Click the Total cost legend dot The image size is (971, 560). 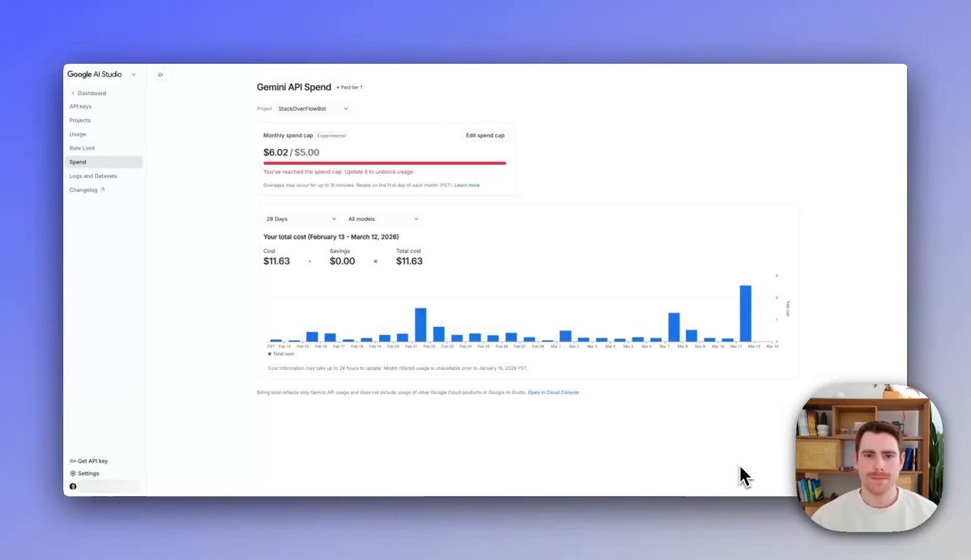[x=270, y=354]
